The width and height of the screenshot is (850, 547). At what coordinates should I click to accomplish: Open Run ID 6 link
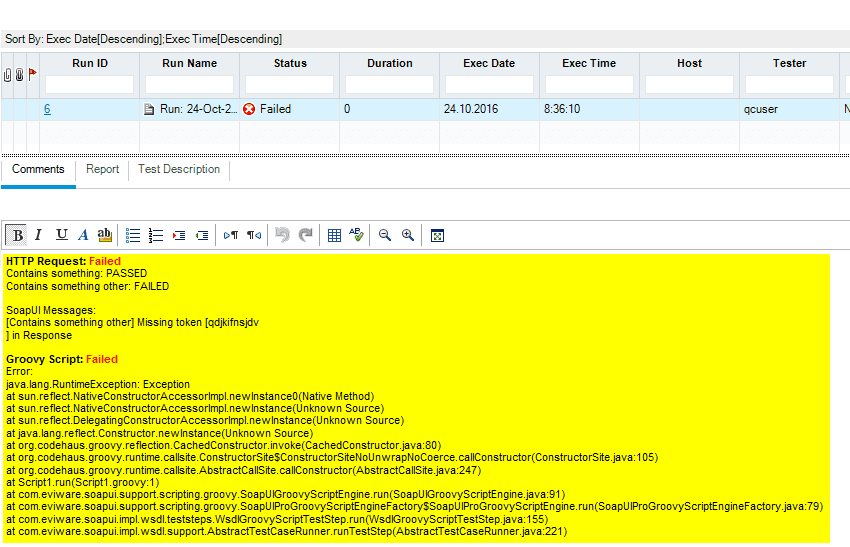[47, 109]
